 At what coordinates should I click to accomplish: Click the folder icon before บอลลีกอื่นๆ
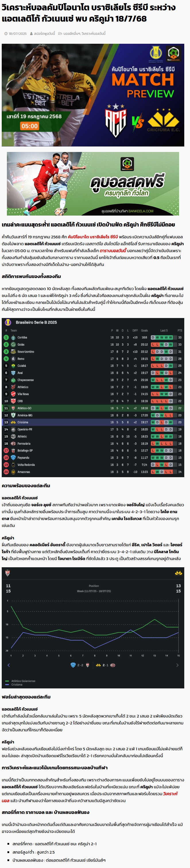pos(60,34)
